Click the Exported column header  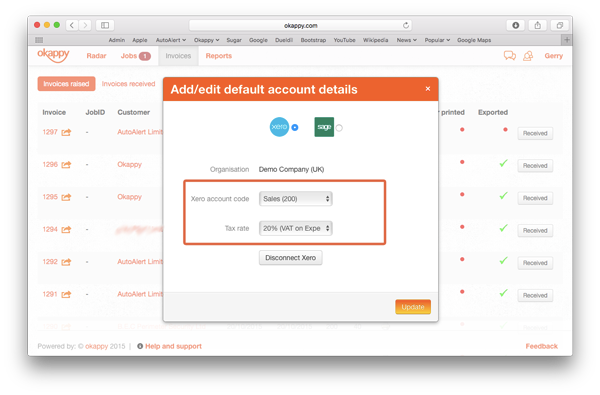[493, 112]
